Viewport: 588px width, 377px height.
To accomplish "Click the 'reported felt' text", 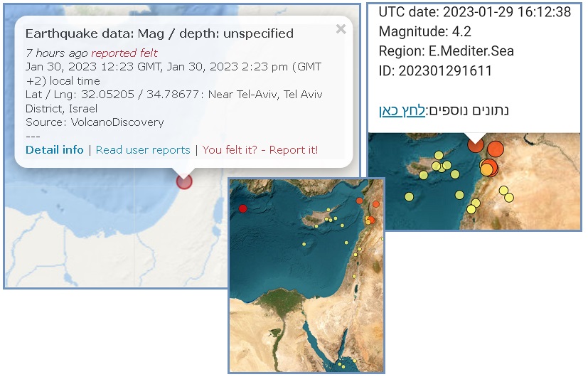I will pos(124,53).
